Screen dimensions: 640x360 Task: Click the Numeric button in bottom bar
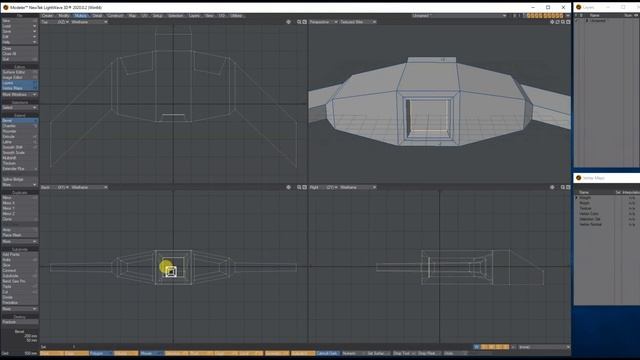(353, 353)
